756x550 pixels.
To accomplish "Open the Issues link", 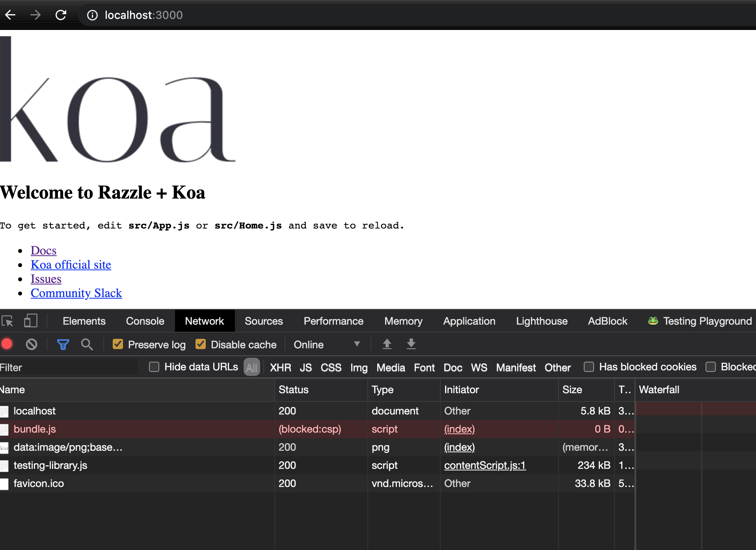I will coord(46,279).
